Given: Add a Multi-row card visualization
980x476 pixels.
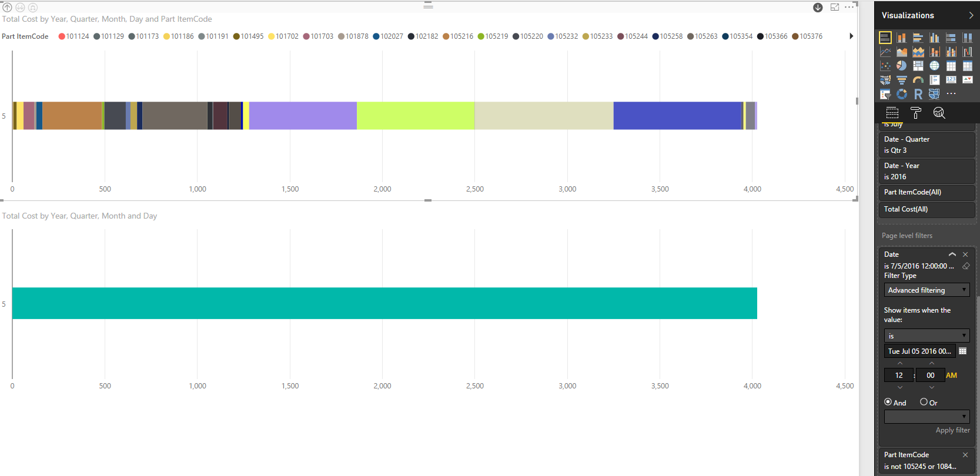Looking at the screenshot, I should [934, 80].
